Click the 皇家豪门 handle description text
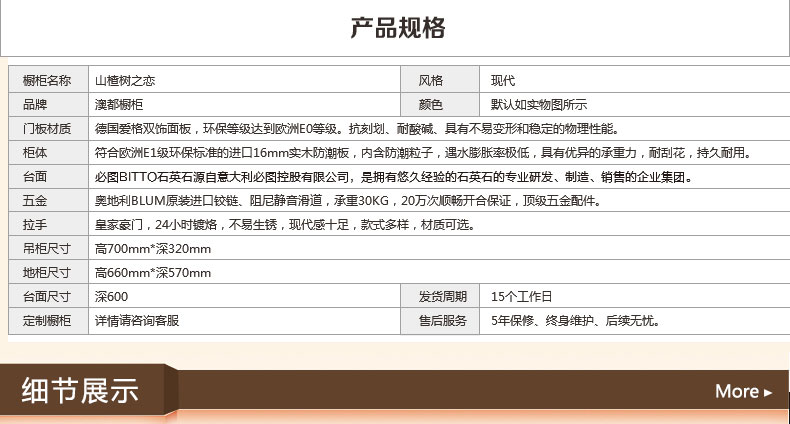 tap(285, 224)
